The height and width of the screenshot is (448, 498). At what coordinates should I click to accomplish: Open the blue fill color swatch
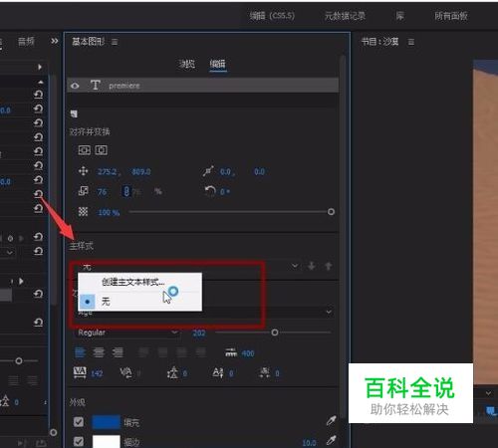tap(106, 422)
